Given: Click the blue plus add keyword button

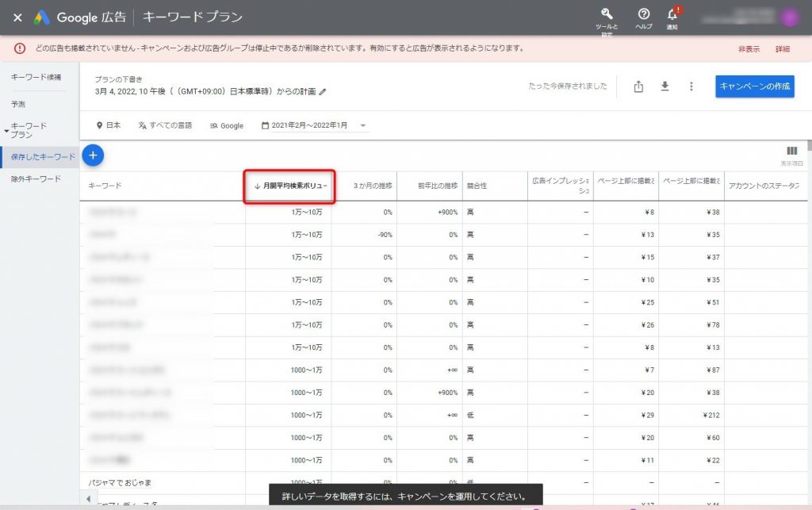Looking at the screenshot, I should tap(93, 155).
